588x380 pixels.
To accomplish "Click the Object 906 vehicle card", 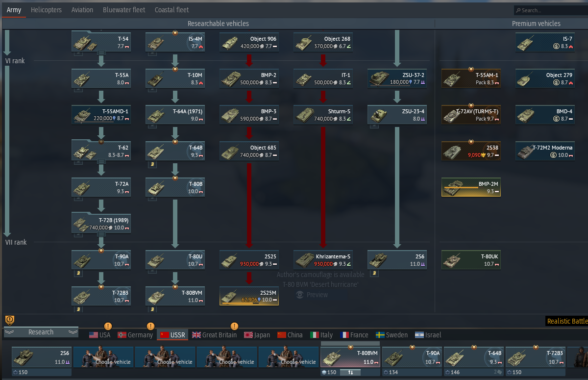I will coord(249,42).
